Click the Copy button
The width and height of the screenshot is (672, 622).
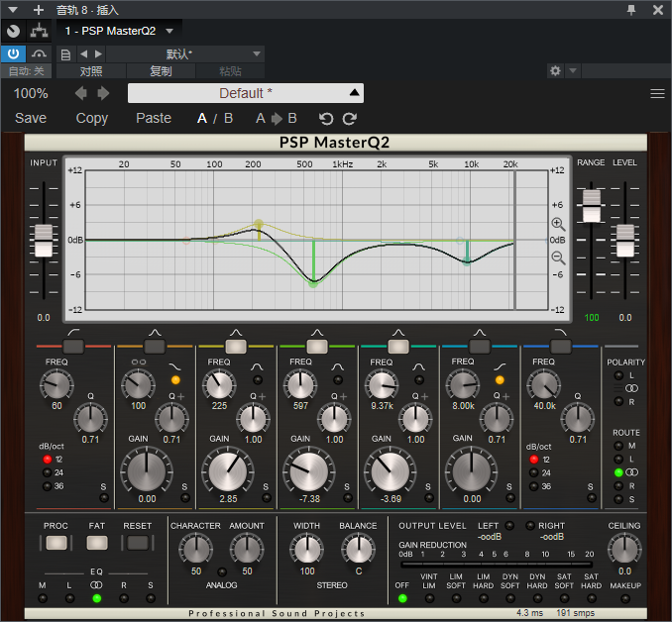click(92, 119)
